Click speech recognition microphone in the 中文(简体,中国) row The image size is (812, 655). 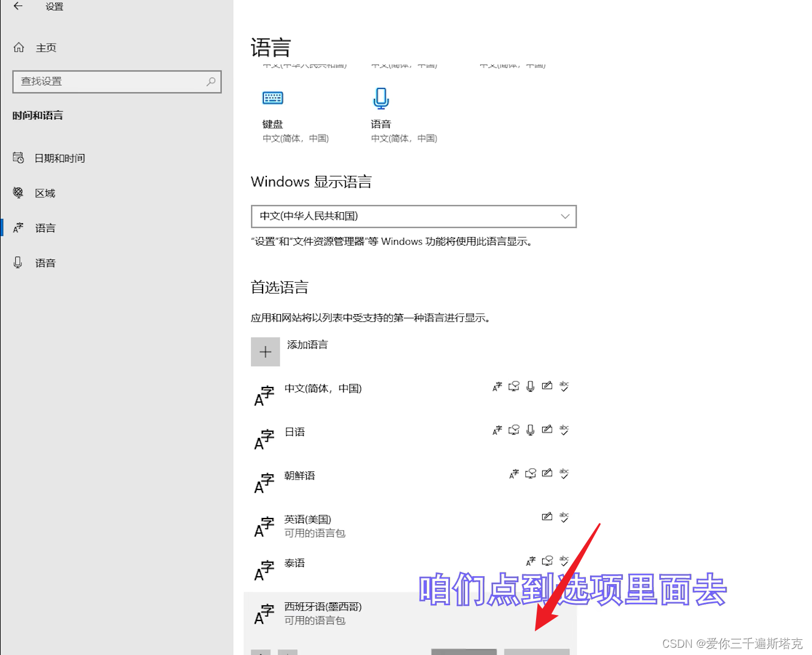click(x=531, y=386)
